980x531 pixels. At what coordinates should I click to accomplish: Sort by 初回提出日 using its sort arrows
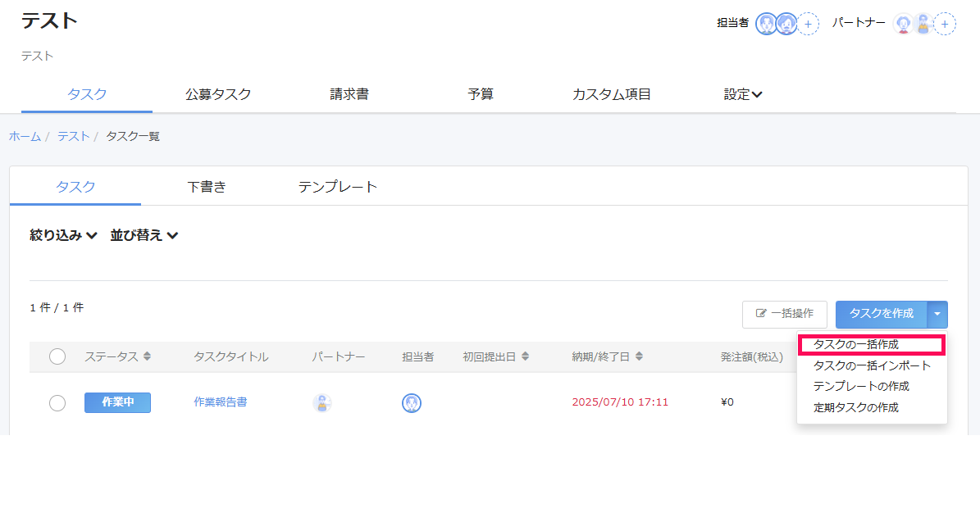click(x=525, y=356)
